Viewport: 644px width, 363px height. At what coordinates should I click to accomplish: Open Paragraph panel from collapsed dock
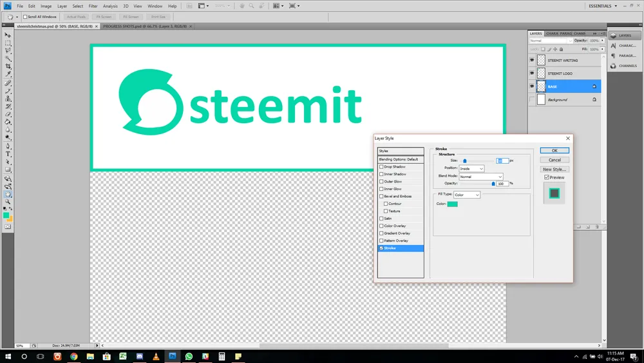(x=624, y=55)
